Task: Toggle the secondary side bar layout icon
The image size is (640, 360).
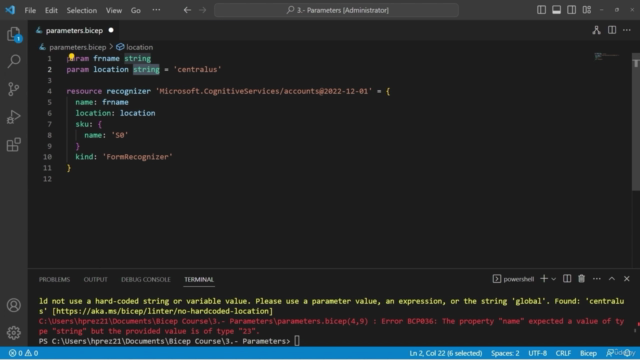Action: pyautogui.click(x=571, y=10)
